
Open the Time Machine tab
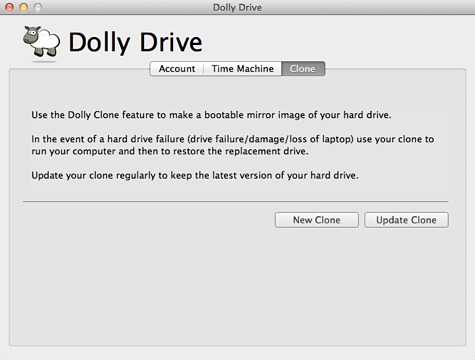pyautogui.click(x=242, y=69)
